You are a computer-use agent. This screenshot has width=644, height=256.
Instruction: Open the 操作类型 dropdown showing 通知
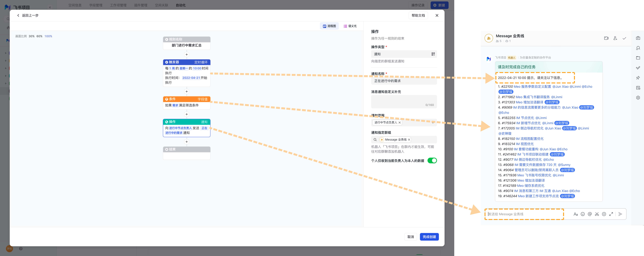(404, 54)
